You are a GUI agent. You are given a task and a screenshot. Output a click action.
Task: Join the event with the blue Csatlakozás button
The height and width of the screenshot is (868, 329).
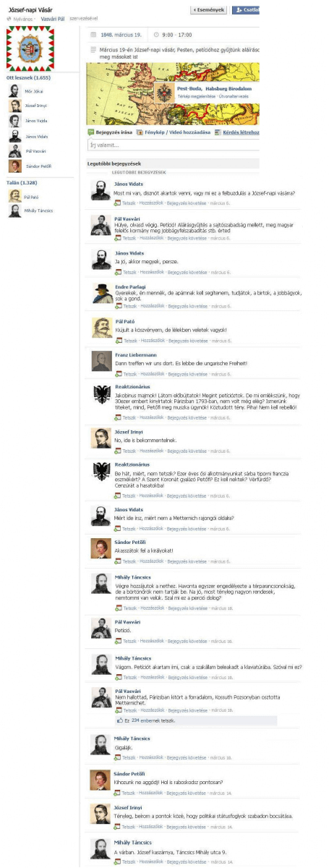[x=244, y=10]
